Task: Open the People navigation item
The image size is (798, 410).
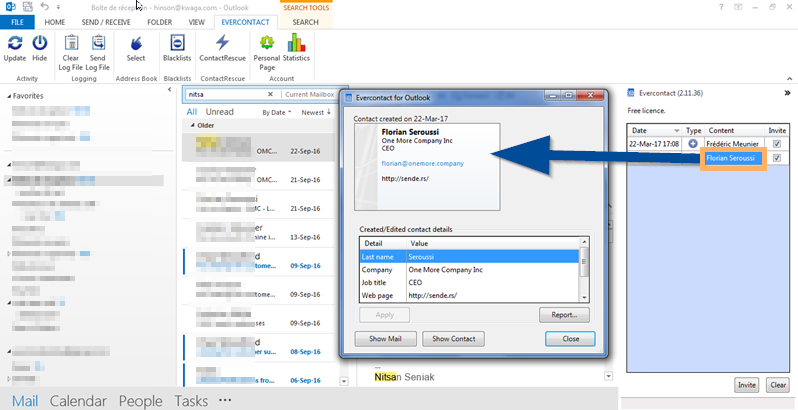Action: pyautogui.click(x=140, y=401)
